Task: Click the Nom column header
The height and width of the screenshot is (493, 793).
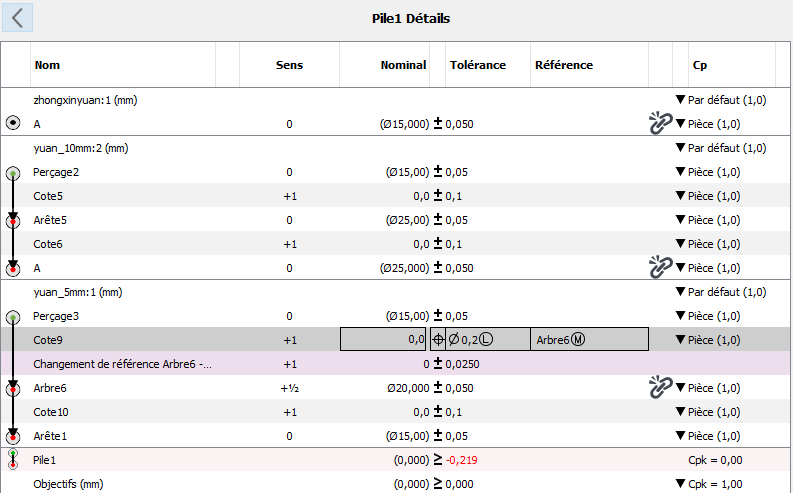Action: coord(46,65)
